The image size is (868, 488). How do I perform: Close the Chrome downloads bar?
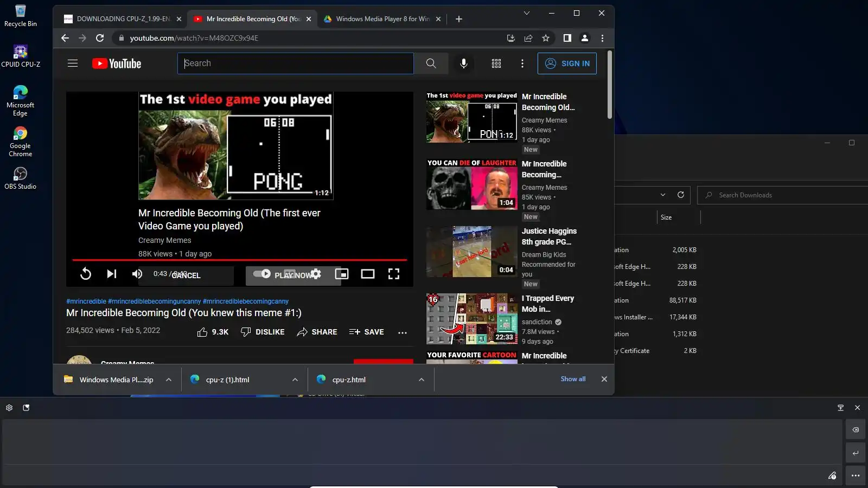(604, 379)
